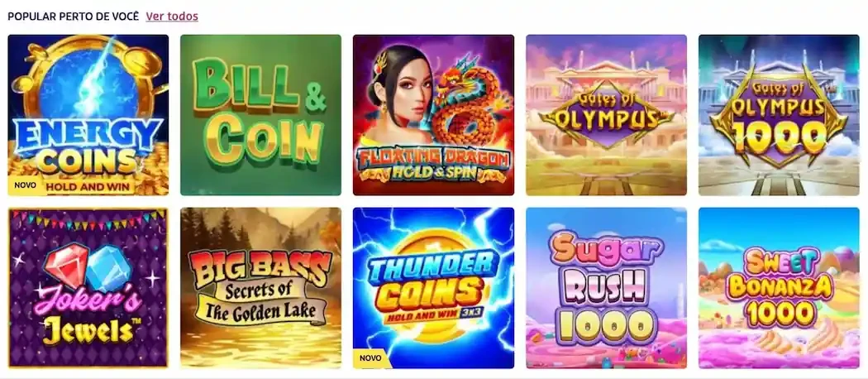This screenshot has height=379, width=868.
Task: Click the red gem on Joker's Jewels
Action: [x=66, y=266]
